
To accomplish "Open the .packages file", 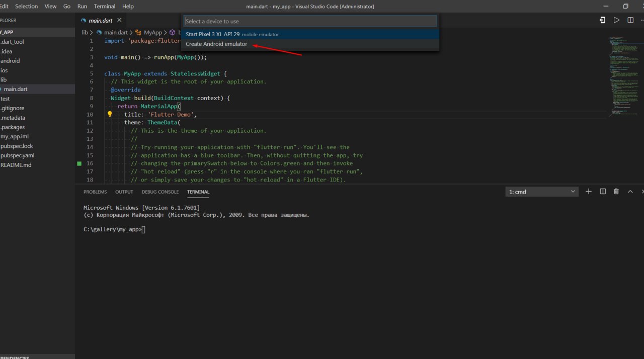I will click(x=37, y=127).
